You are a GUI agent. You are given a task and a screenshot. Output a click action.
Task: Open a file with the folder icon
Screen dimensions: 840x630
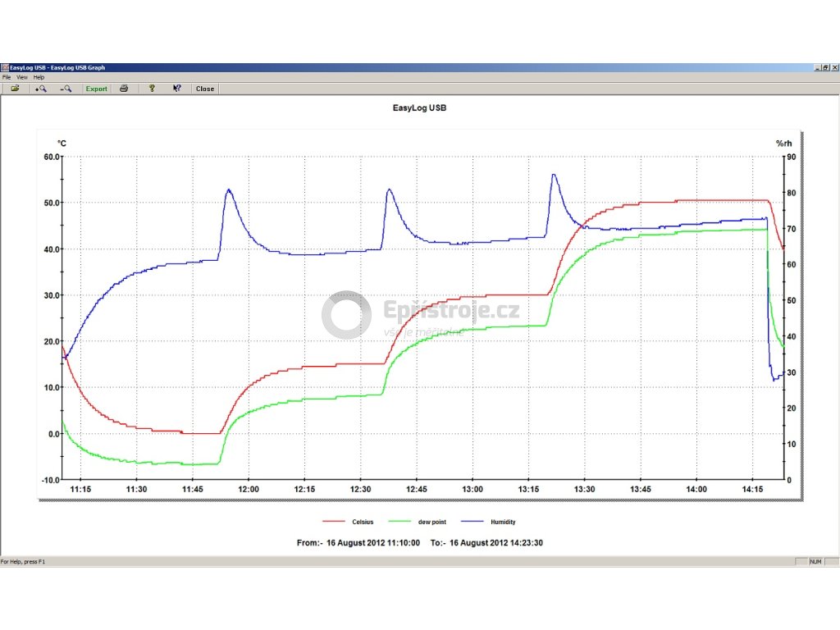(x=15, y=89)
